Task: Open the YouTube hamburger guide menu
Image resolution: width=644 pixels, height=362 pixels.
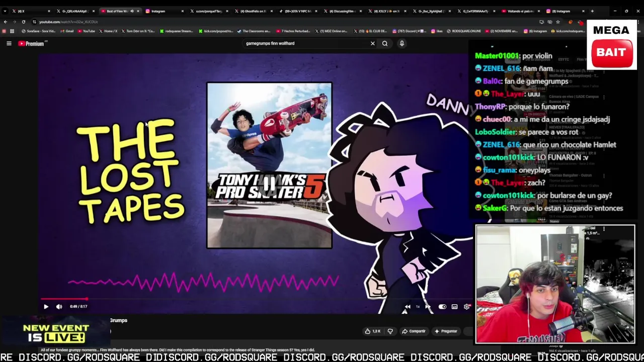Action: [9, 44]
